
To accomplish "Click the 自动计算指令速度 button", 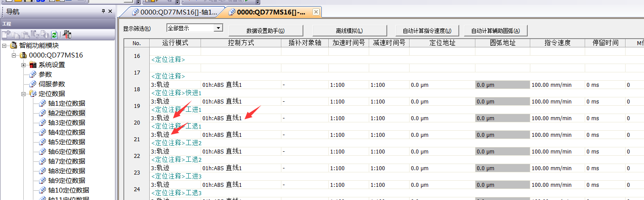I will click(x=427, y=31).
